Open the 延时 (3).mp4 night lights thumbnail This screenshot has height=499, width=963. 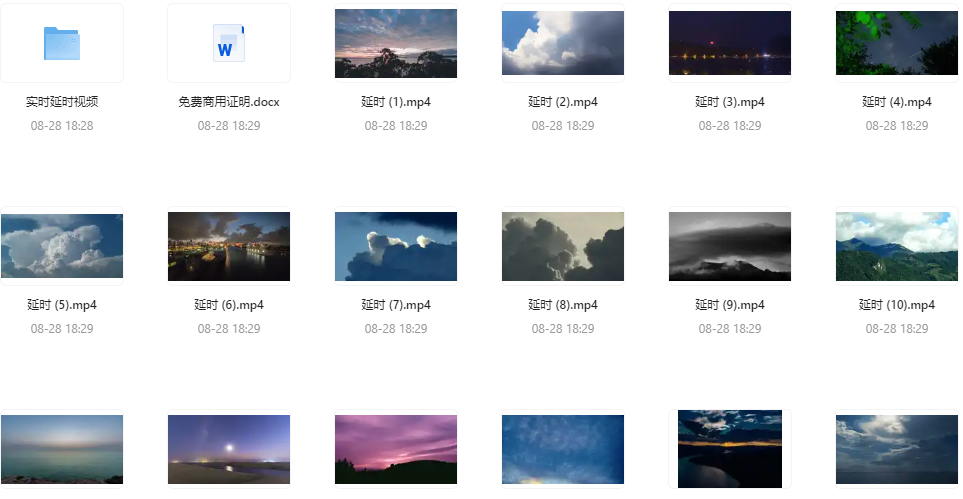click(730, 43)
